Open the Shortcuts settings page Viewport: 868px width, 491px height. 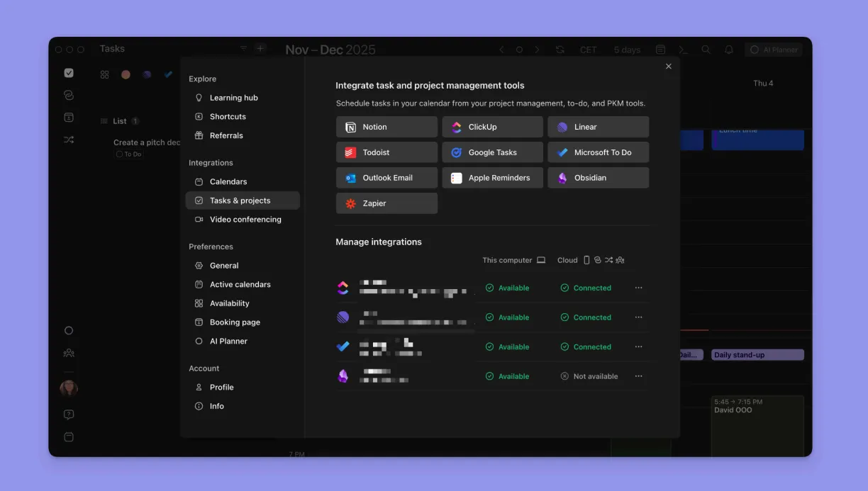pyautogui.click(x=243, y=116)
